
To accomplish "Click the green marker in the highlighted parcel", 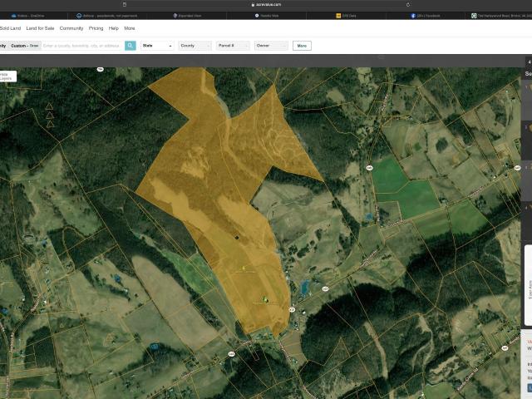I will pyautogui.click(x=265, y=299).
